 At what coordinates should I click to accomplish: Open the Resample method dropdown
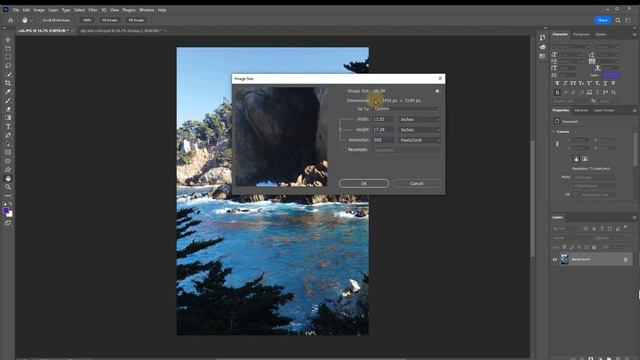(407, 150)
